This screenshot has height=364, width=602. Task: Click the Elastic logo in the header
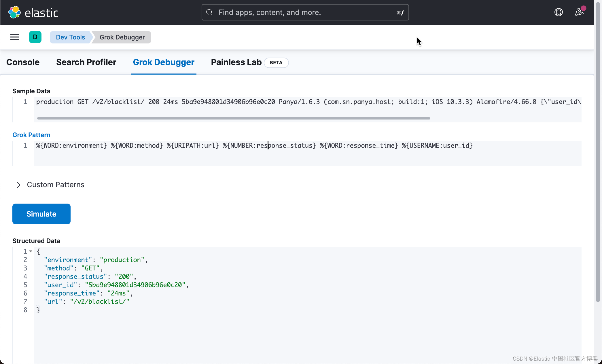point(33,12)
